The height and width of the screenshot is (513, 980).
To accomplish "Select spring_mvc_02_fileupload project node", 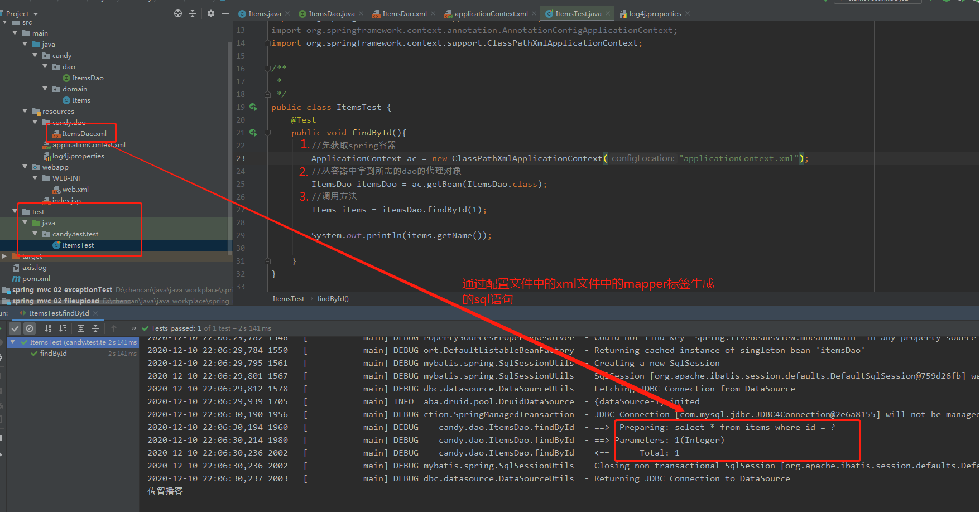I will click(56, 301).
